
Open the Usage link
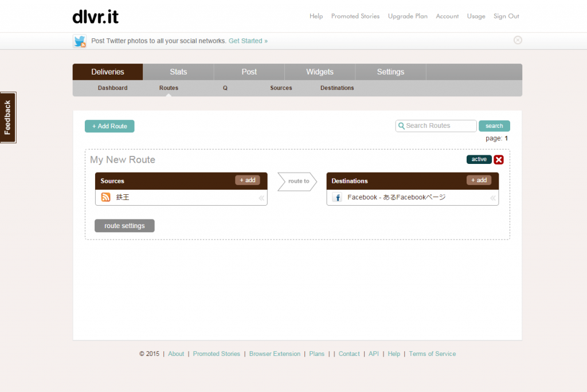(x=476, y=16)
